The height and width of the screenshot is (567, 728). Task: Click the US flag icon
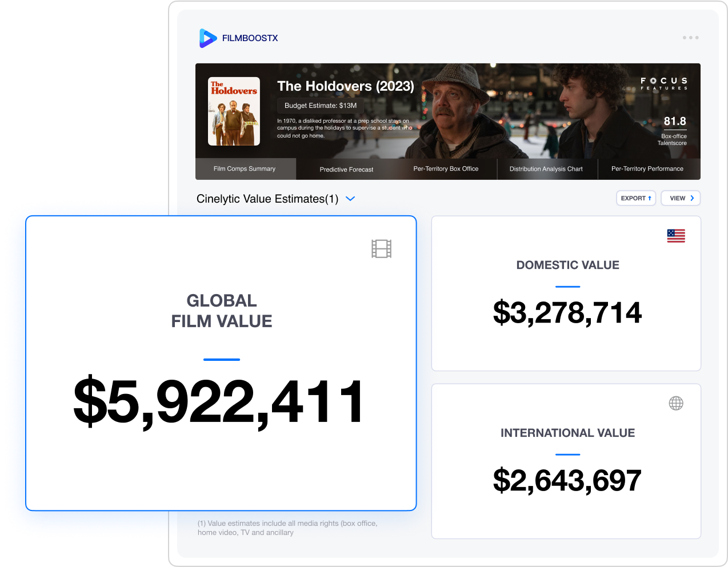(676, 236)
